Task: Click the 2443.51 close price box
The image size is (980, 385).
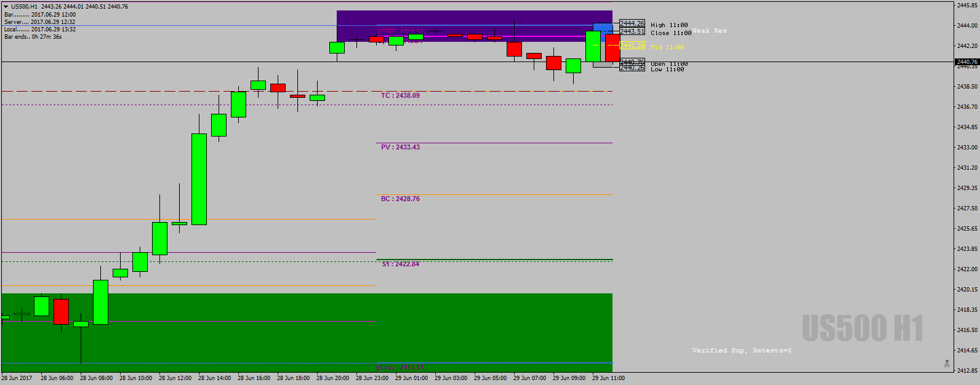Action: 632,31
